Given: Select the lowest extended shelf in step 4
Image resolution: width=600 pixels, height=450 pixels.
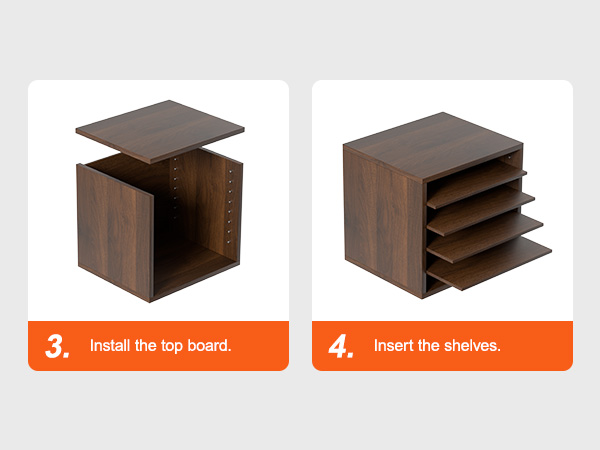Looking at the screenshot, I should [x=489, y=263].
